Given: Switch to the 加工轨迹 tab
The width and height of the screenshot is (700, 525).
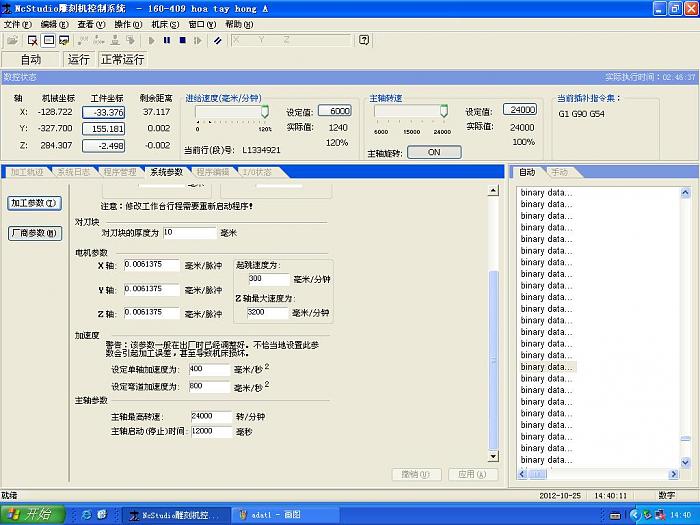Looking at the screenshot, I should pyautogui.click(x=28, y=172).
